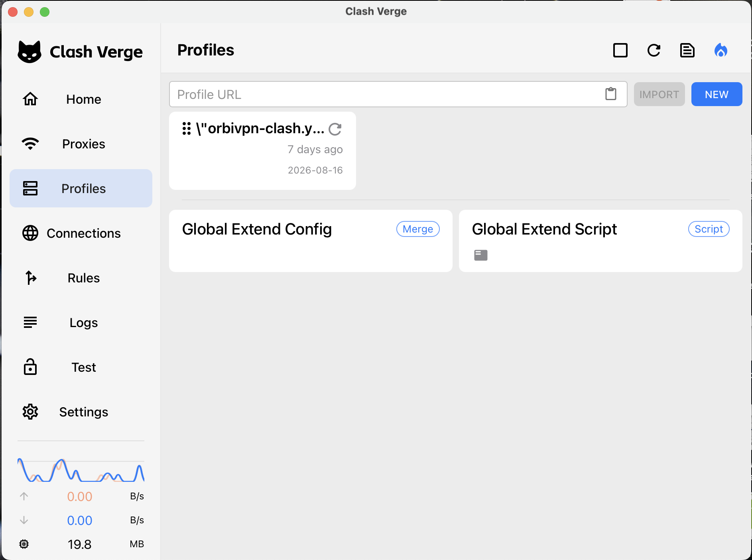Viewport: 752px width, 560px height.
Task: Open the Global Extend Script card
Action: coord(600,241)
